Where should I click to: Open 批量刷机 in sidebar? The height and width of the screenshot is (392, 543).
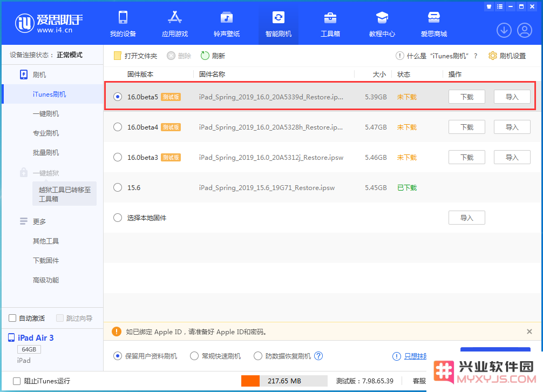point(46,152)
